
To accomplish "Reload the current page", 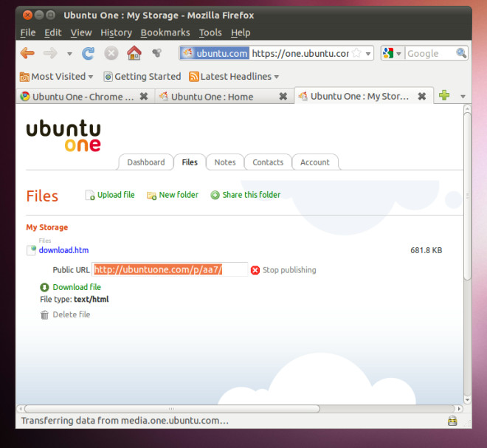I will 89,53.
